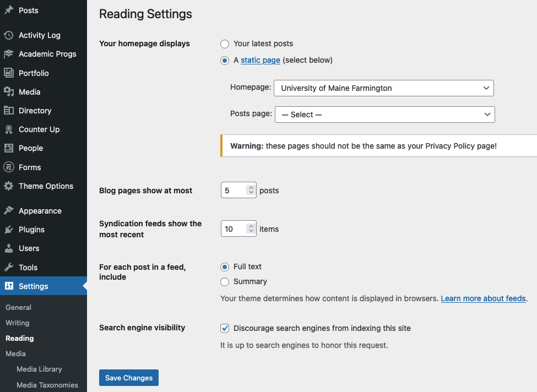This screenshot has width=537, height=392.
Task: Click the Plugins plug icon
Action: (x=9, y=230)
